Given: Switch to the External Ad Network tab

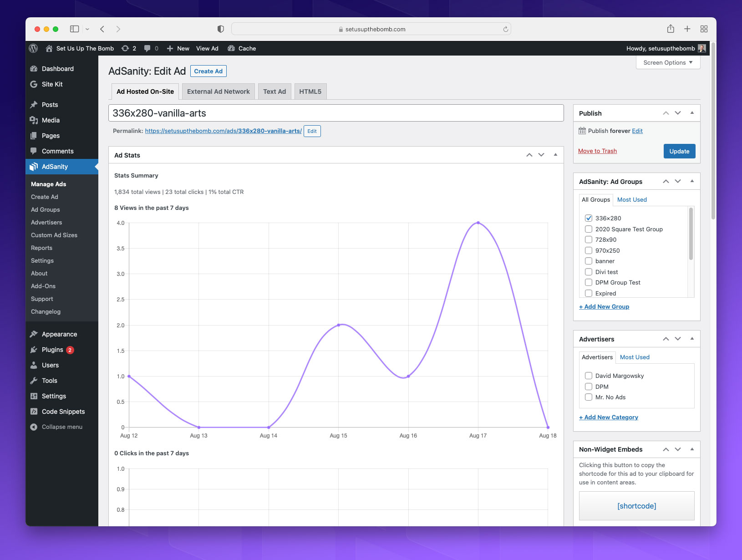Looking at the screenshot, I should [218, 91].
